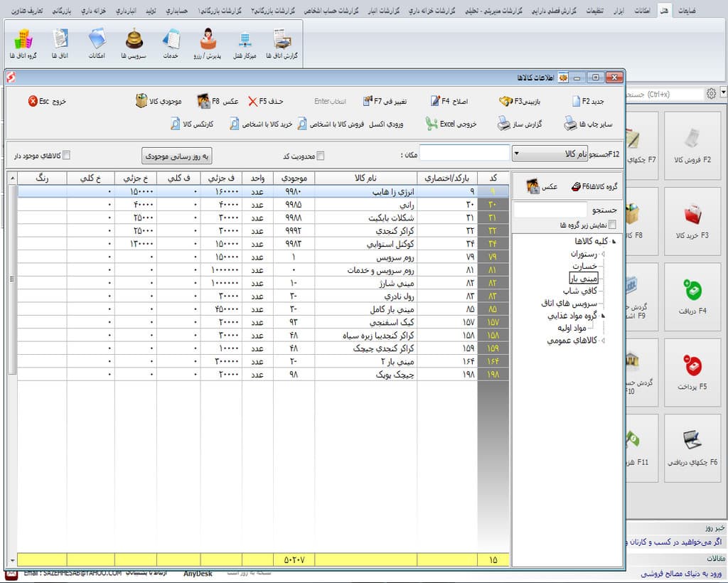
Task: Collapse the کلیه کالاها tree node
Action: pos(614,241)
